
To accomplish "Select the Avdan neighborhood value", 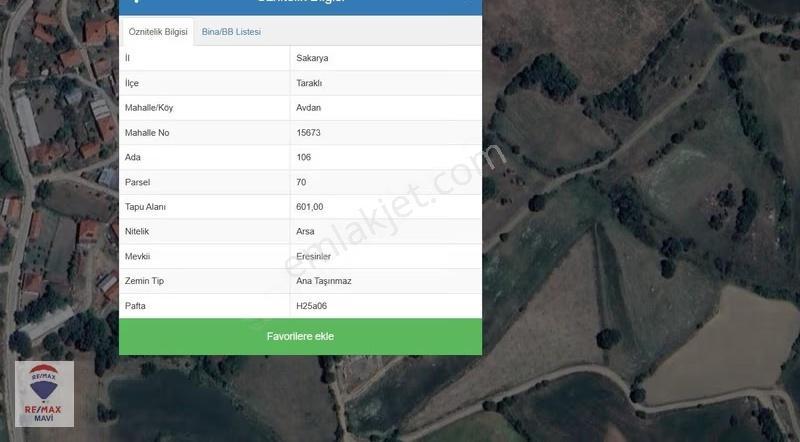I will point(309,108).
